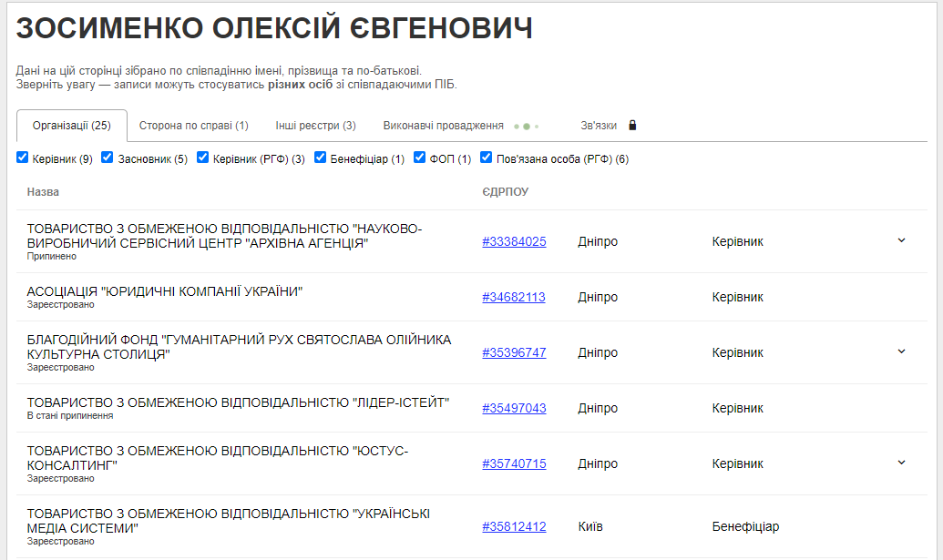Open the Сторона по справі (1) tab
Screen dimensions: 943x560
coord(193,126)
